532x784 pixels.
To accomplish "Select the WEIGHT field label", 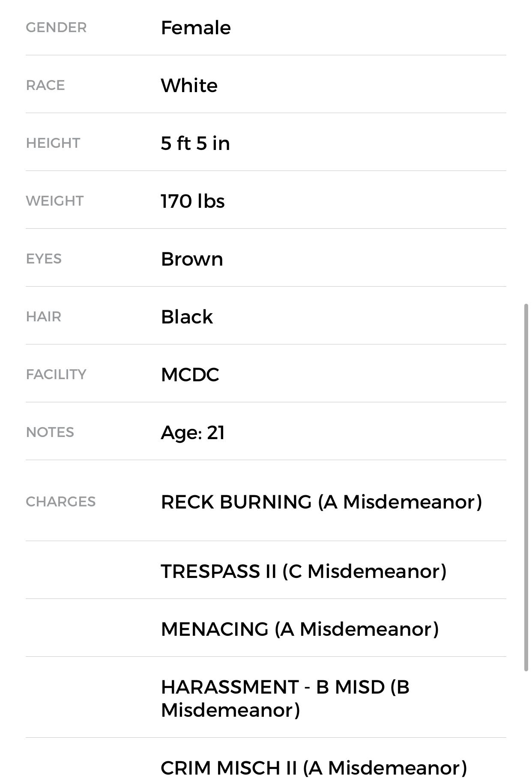I will coord(54,201).
